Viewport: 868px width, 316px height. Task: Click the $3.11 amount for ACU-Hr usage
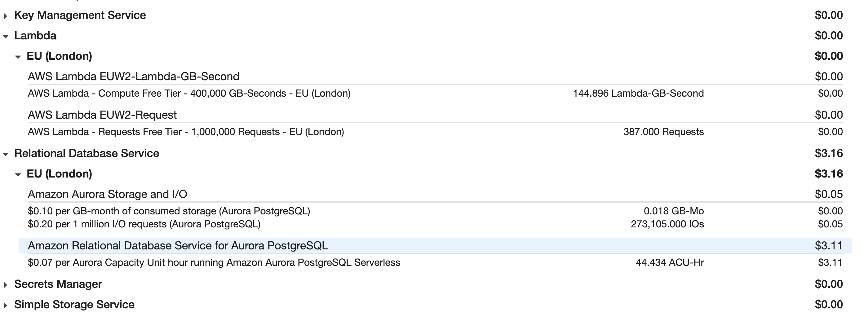(830, 262)
